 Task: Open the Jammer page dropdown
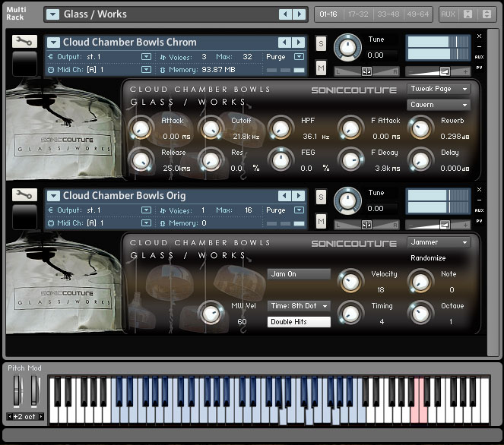(439, 242)
